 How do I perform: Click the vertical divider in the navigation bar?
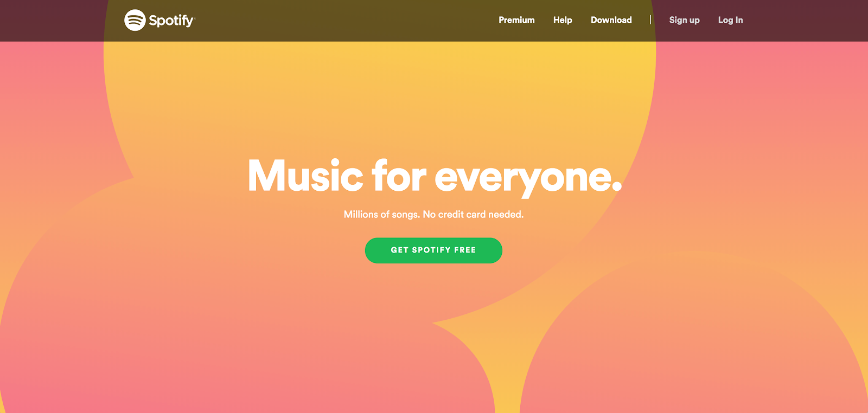650,20
